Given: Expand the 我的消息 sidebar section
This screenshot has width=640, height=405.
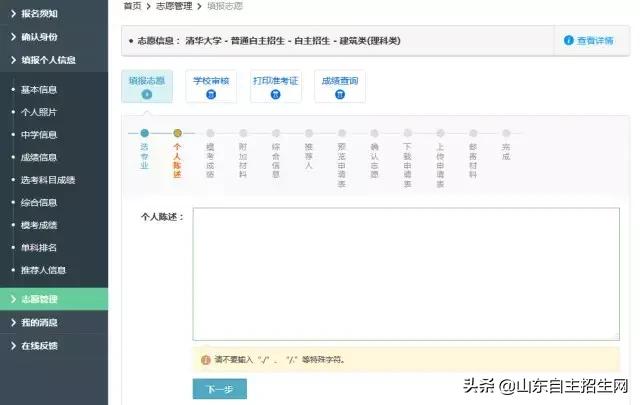Looking at the screenshot, I should 54,322.
